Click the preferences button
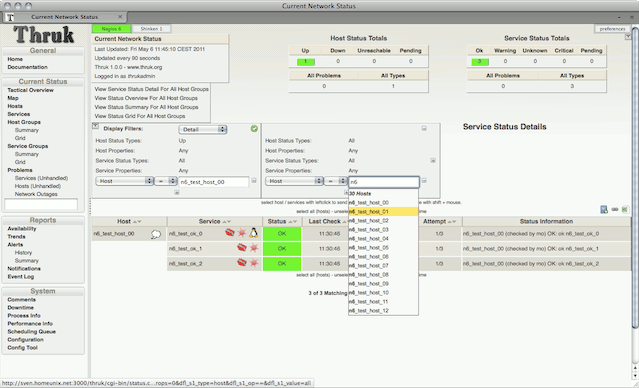Image resolution: width=639 pixels, height=388 pixels. coord(612,29)
